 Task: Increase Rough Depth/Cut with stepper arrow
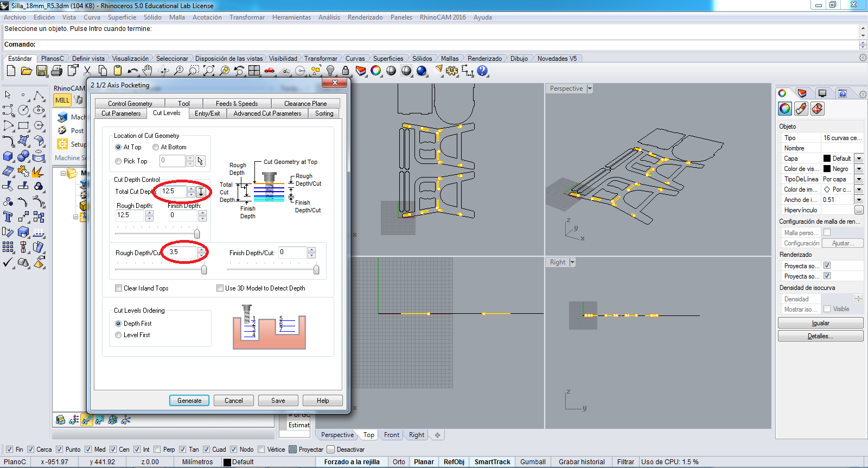(202, 250)
